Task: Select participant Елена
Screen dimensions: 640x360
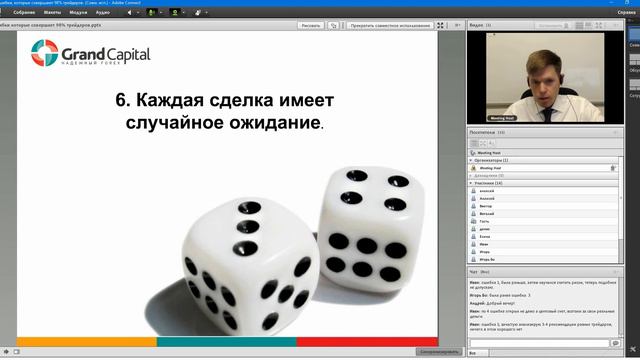Action: (x=543, y=237)
